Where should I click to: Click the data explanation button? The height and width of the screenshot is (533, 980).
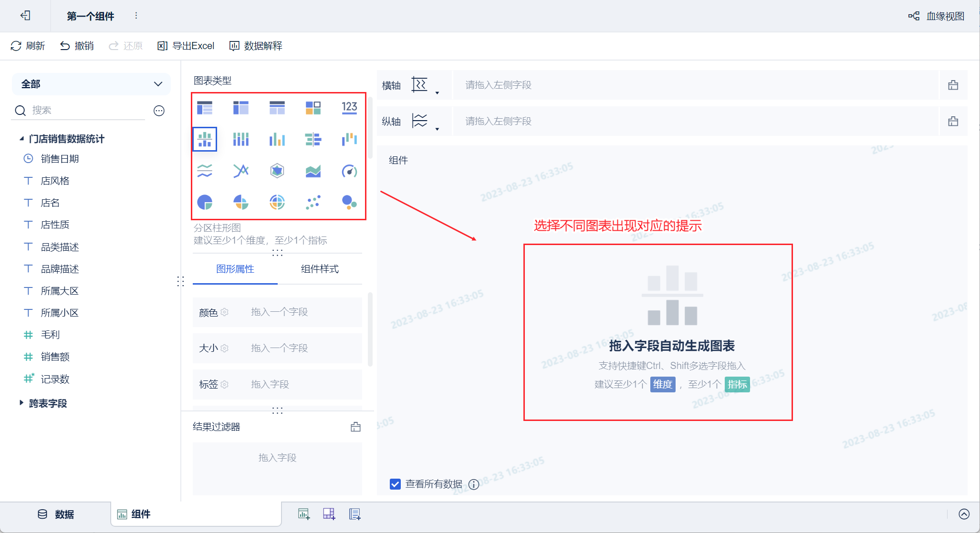coord(256,46)
